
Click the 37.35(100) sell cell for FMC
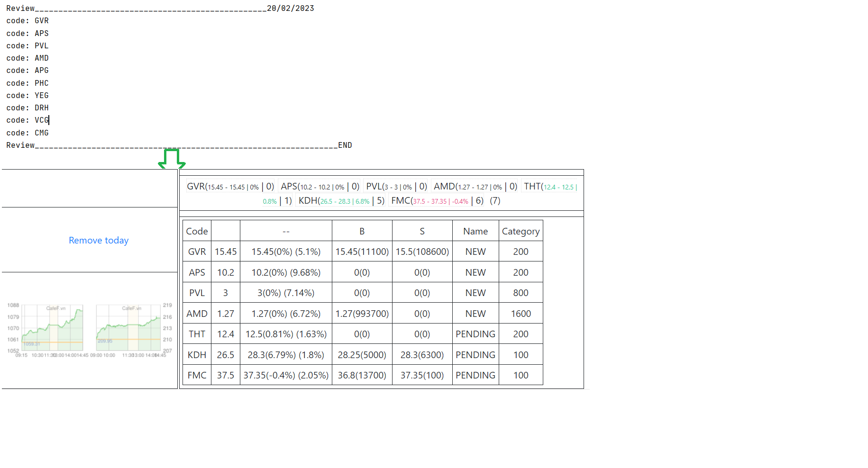[x=422, y=375]
